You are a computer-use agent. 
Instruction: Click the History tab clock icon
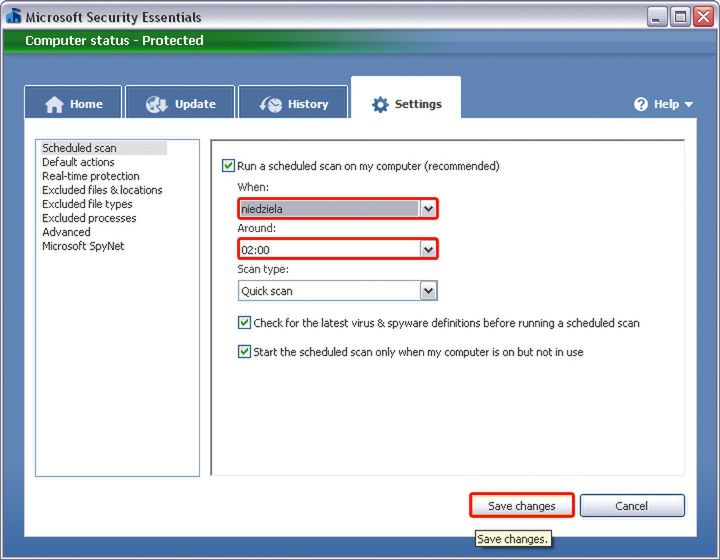click(x=271, y=105)
